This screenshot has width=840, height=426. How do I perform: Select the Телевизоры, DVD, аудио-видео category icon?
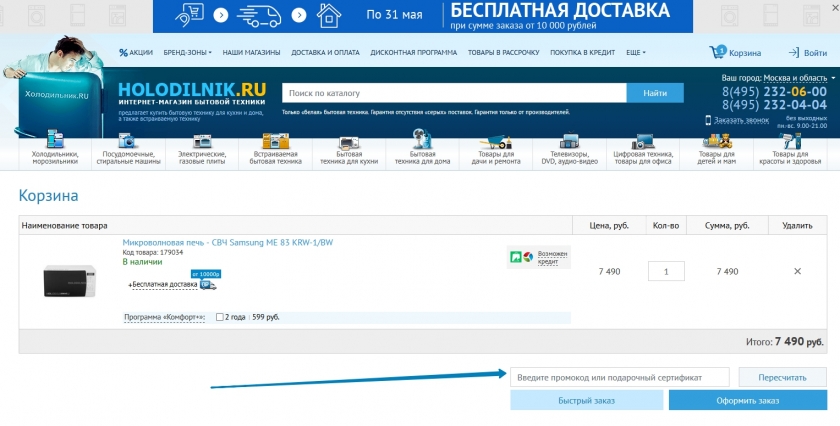[x=570, y=142]
